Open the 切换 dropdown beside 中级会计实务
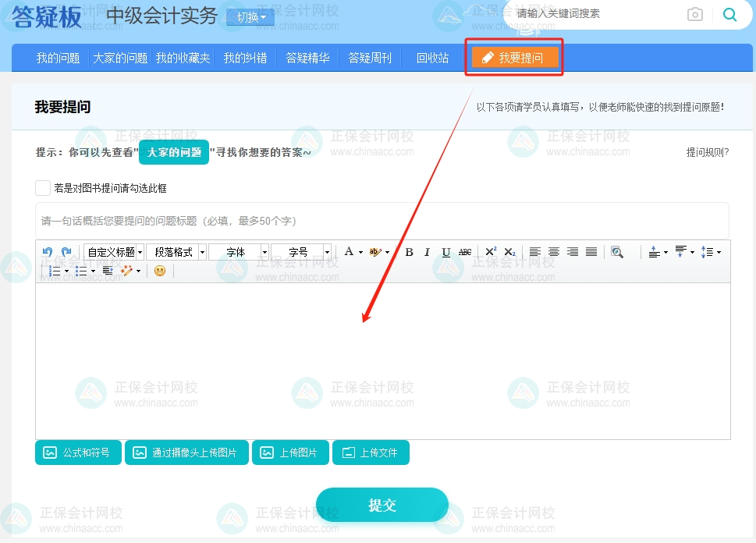This screenshot has width=756, height=543. click(250, 16)
